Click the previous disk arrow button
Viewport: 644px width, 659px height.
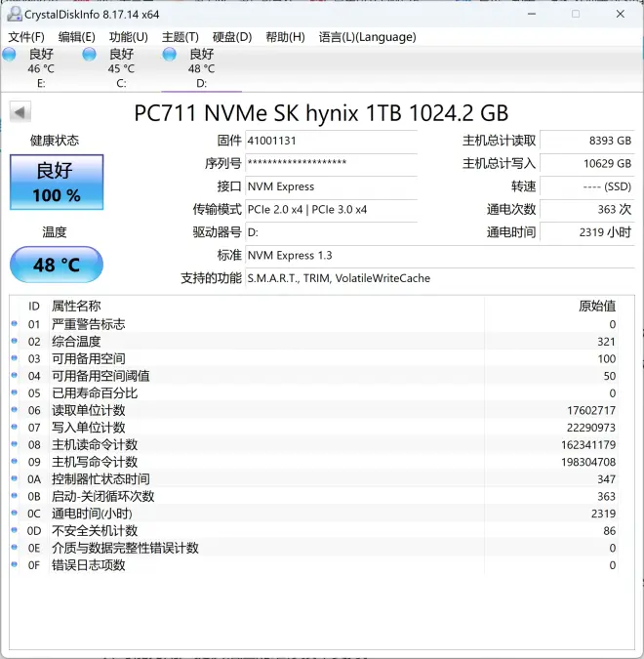[20, 112]
